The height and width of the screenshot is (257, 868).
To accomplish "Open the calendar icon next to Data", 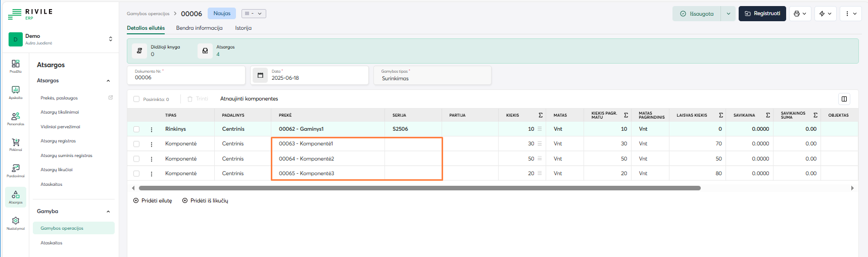I will [x=260, y=75].
